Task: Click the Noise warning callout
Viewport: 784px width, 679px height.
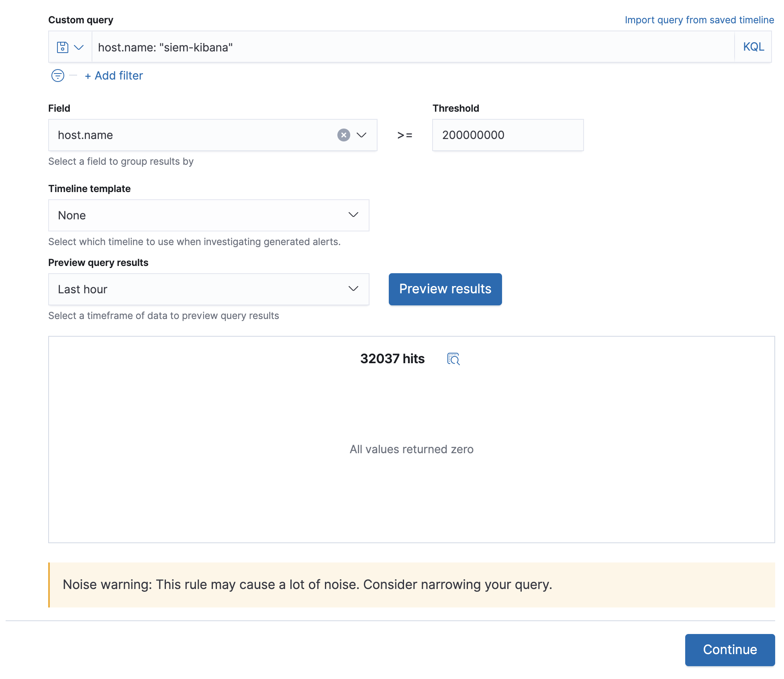Action: tap(411, 585)
